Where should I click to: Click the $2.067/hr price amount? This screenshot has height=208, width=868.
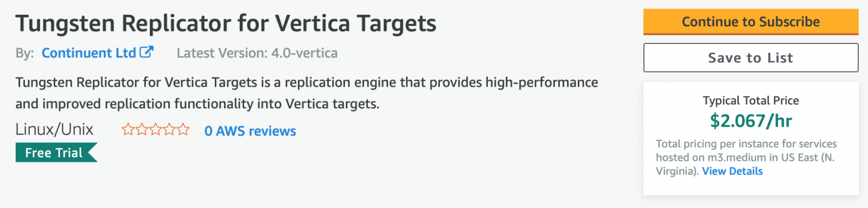pos(751,121)
